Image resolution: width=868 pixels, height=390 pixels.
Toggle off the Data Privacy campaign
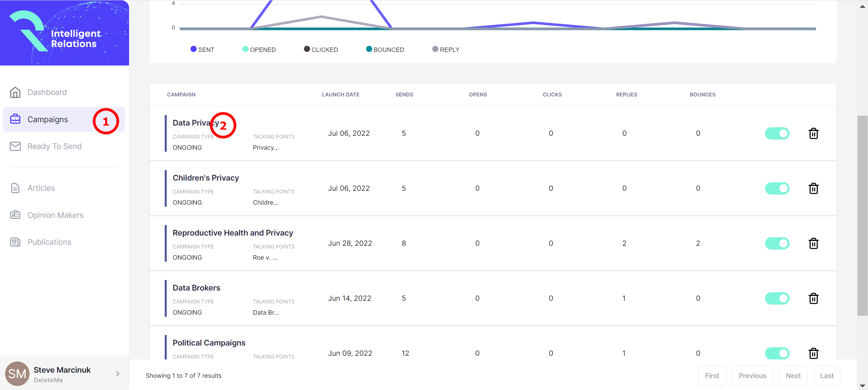(x=777, y=133)
